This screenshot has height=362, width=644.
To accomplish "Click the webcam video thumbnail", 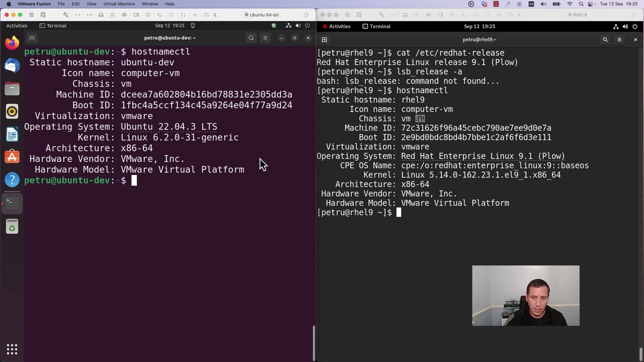I will point(526,296).
